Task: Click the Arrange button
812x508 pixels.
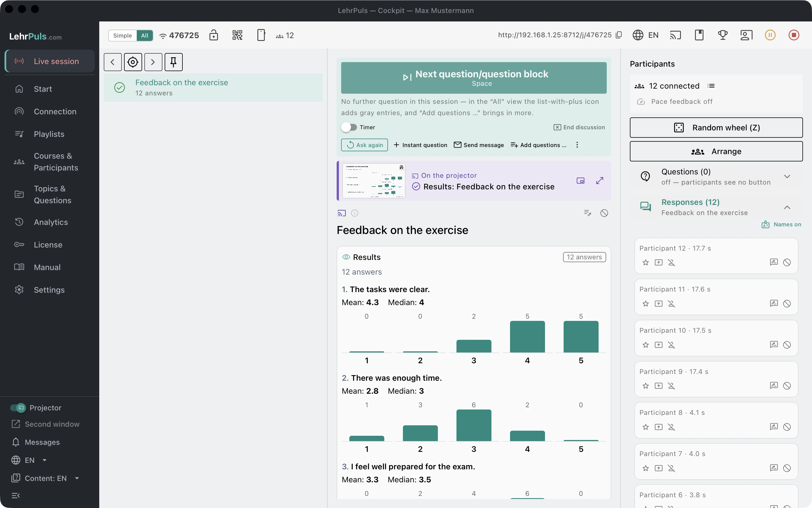Action: (x=716, y=152)
